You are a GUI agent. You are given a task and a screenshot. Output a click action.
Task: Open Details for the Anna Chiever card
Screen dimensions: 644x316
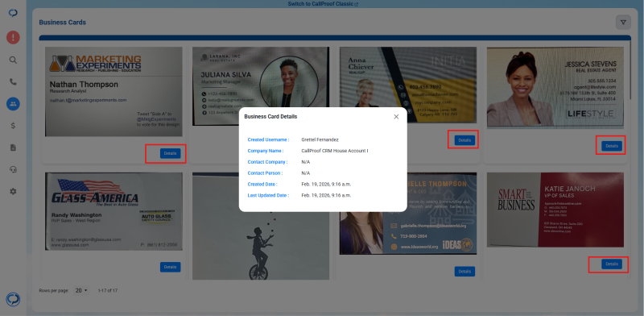(x=464, y=140)
